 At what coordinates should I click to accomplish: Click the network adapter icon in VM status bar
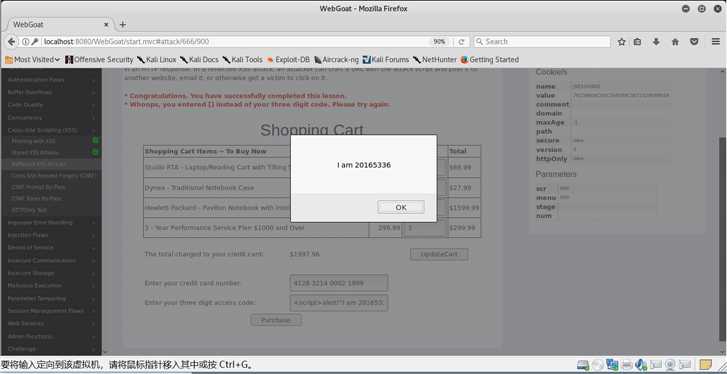pos(612,364)
